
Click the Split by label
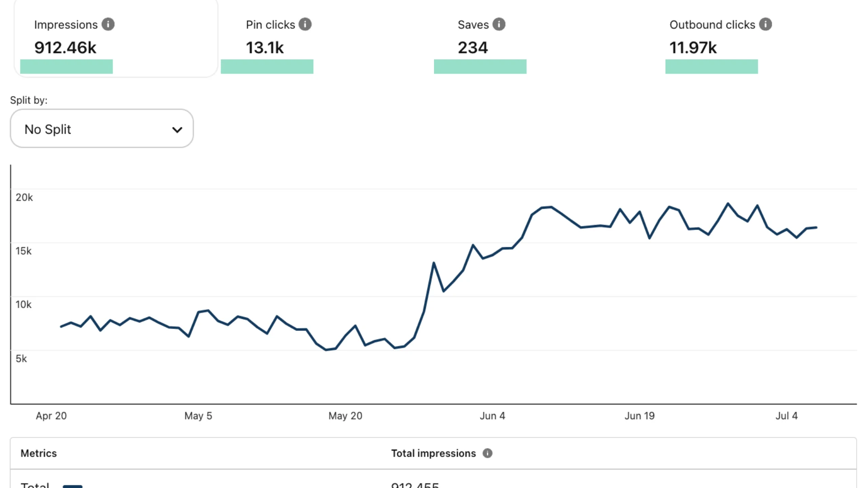pyautogui.click(x=29, y=100)
